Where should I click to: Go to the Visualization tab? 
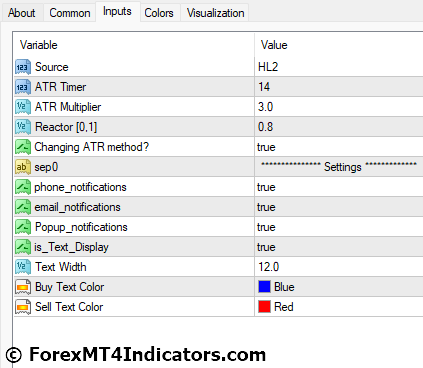tap(215, 13)
